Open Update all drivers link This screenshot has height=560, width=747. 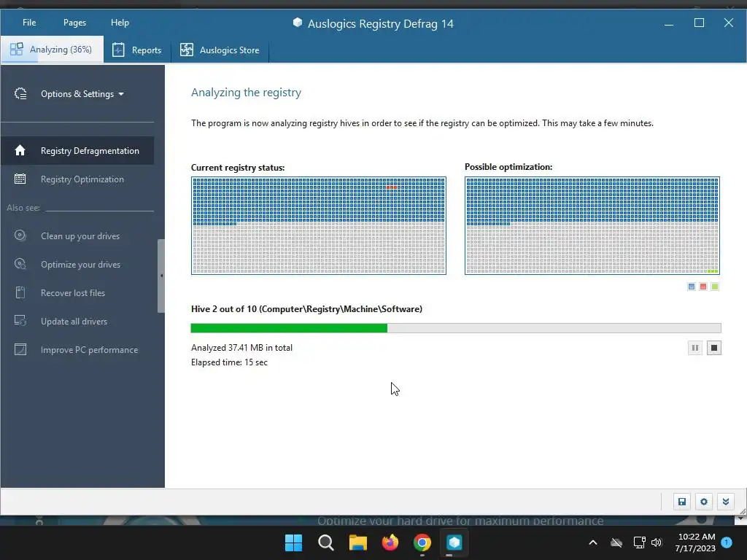(x=74, y=322)
